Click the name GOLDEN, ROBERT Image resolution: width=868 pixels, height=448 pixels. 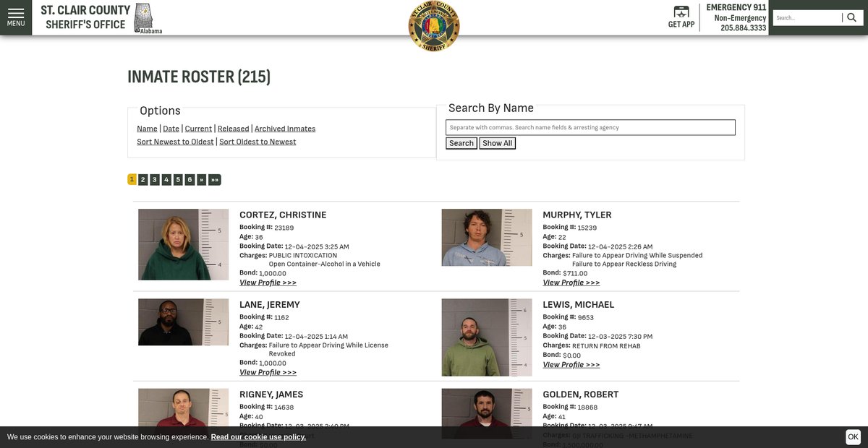pyautogui.click(x=581, y=395)
